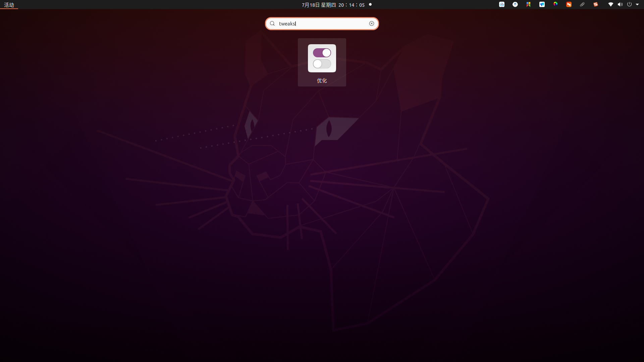
Task: Open the Sogou input method indicator
Action: click(596, 5)
